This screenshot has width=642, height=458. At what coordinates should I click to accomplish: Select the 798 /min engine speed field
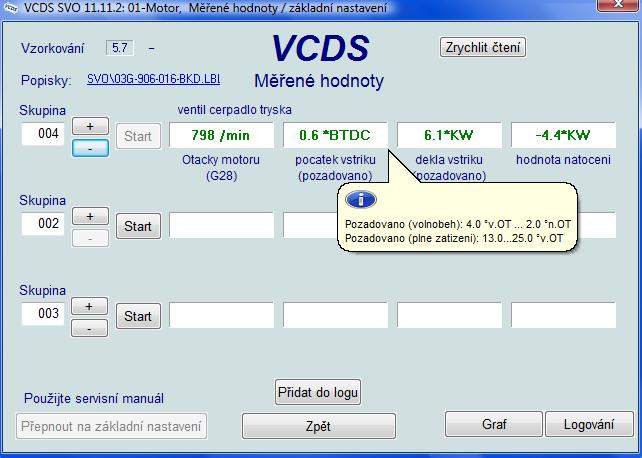click(x=221, y=135)
